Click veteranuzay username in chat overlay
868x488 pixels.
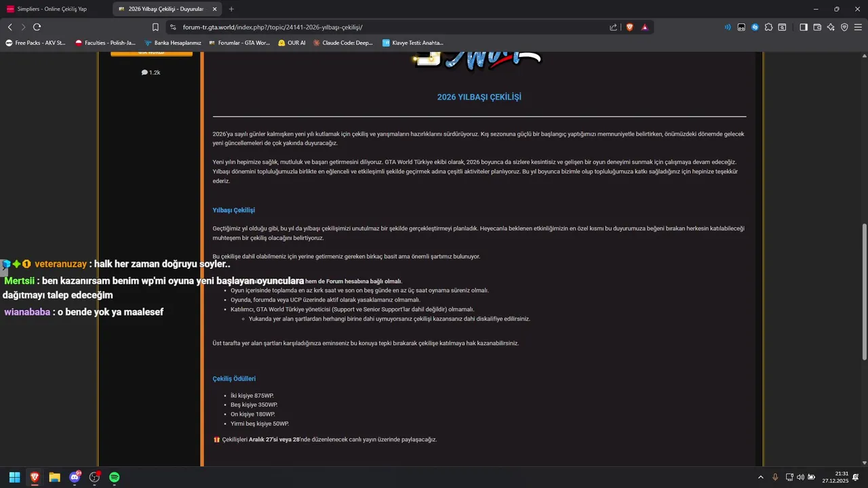60,264
